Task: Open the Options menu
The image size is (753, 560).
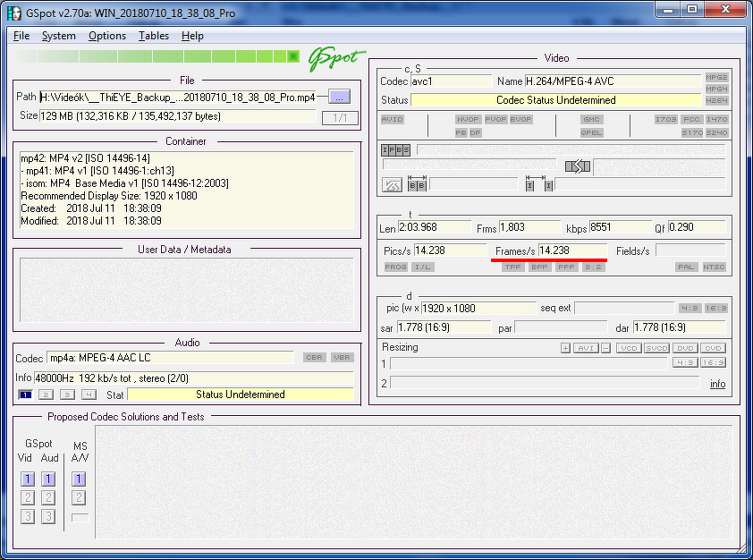Action: coord(107,36)
